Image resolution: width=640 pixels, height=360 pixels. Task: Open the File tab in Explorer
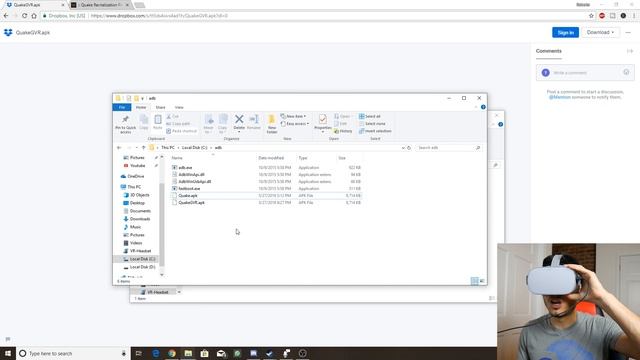(x=122, y=107)
